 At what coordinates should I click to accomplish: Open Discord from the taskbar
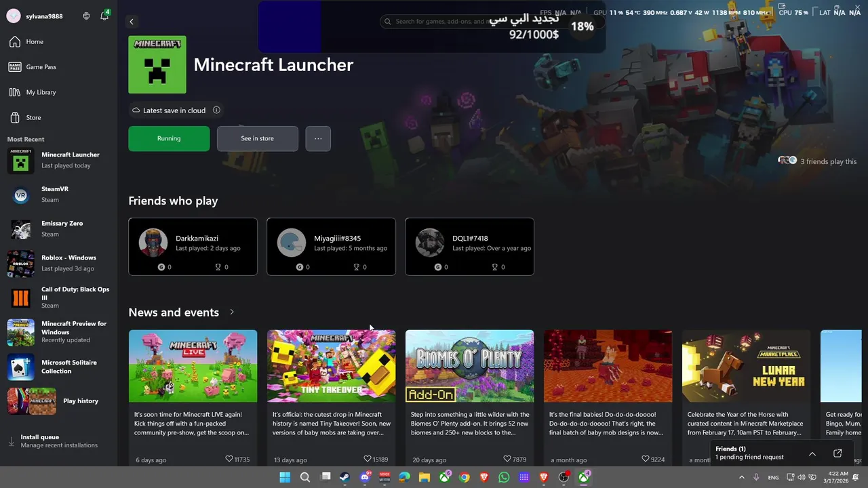pos(365,477)
